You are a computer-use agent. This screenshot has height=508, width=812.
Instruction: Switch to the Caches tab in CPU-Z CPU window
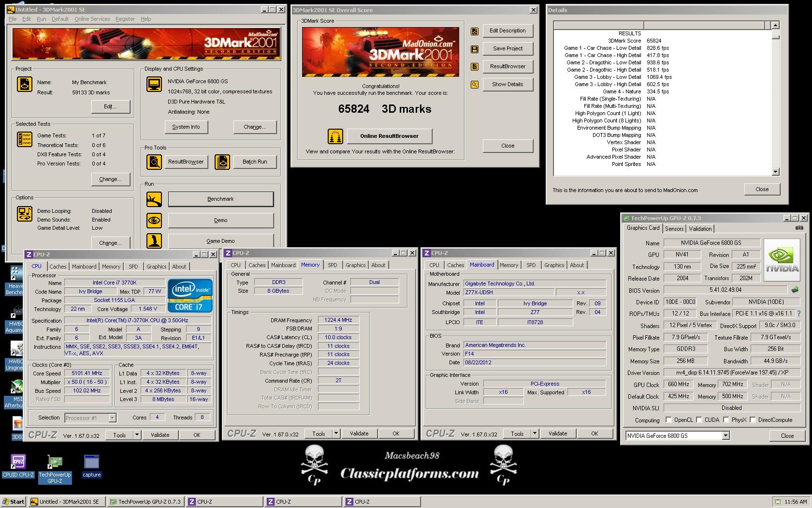click(x=58, y=267)
